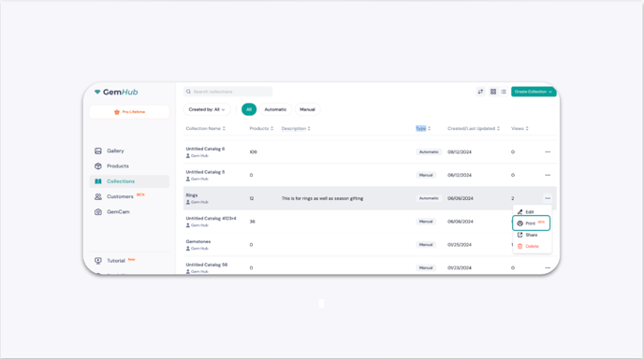The image size is (644, 359).
Task: Click the Pro Lifetime badge button
Action: 129,112
